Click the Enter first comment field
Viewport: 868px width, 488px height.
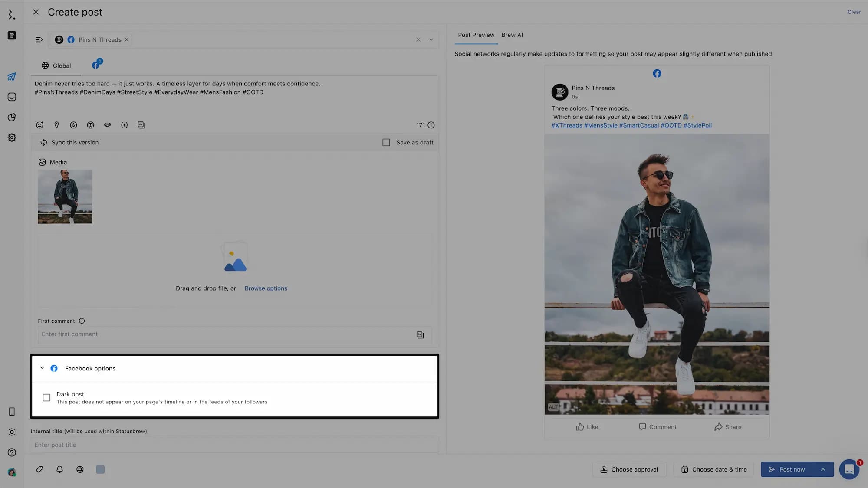226,334
